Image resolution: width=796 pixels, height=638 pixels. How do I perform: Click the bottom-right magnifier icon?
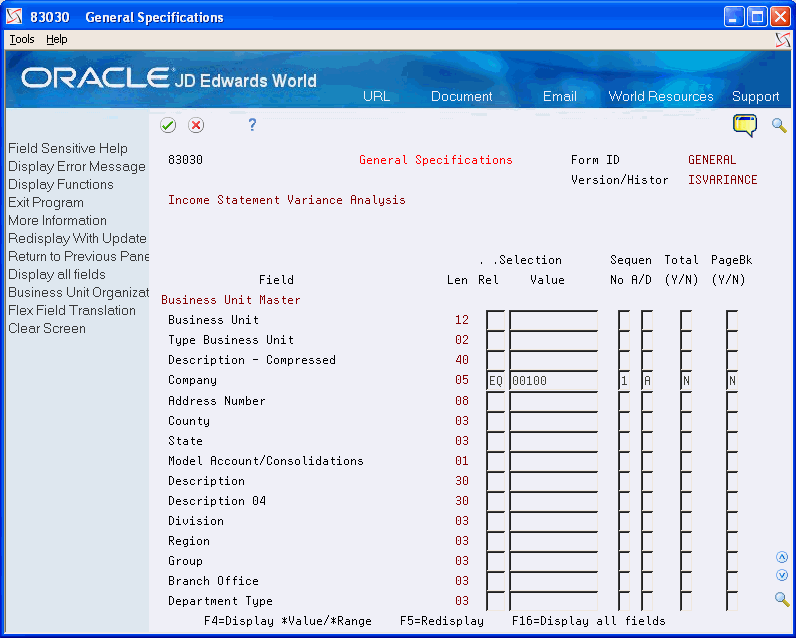(x=782, y=599)
